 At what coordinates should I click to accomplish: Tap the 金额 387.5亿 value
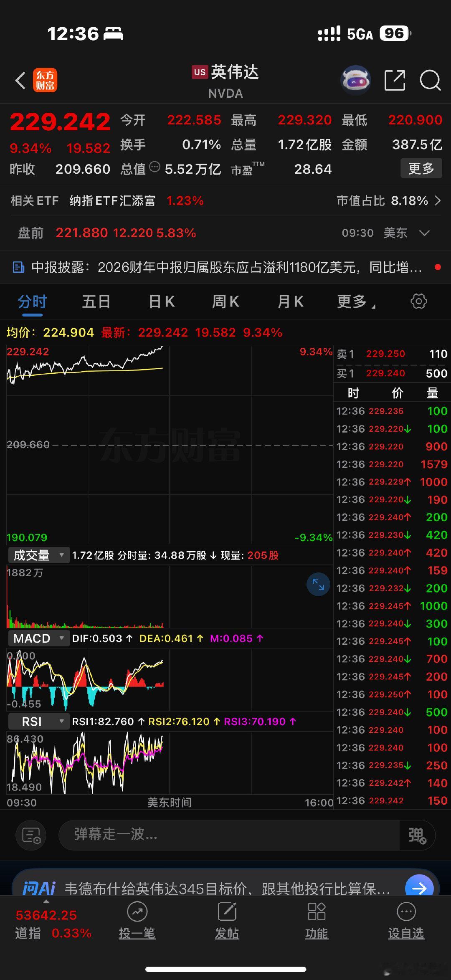click(417, 145)
